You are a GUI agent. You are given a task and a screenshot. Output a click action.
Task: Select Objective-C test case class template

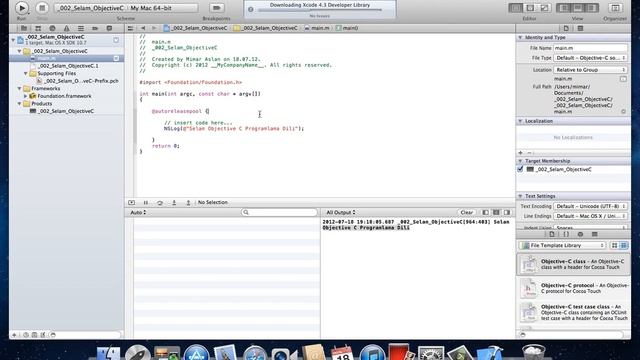coord(573,312)
